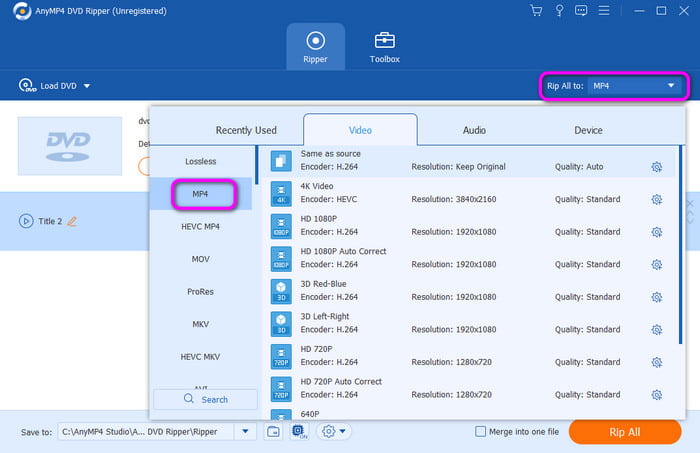
Task: Open settings gear for HD 720P Auto Correct
Action: coord(656,395)
